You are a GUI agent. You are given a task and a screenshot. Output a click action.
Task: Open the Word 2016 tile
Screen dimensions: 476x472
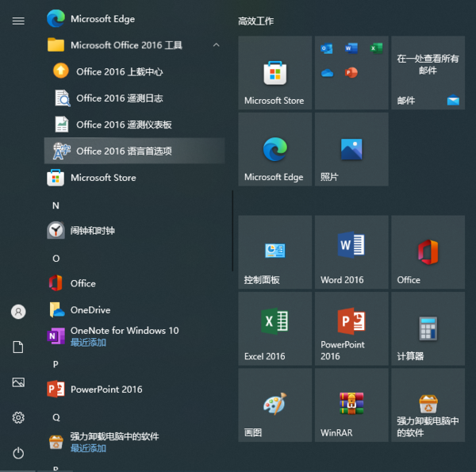351,252
